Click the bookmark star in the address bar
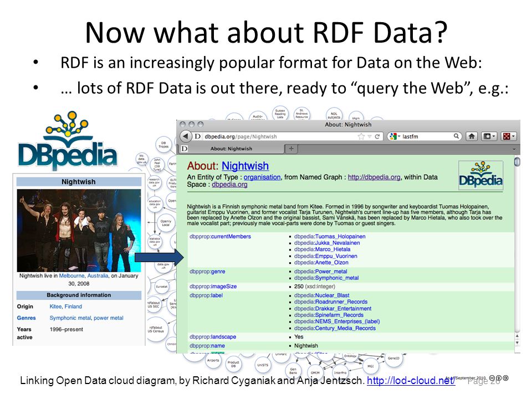This screenshot has width=532, height=399. 361,136
